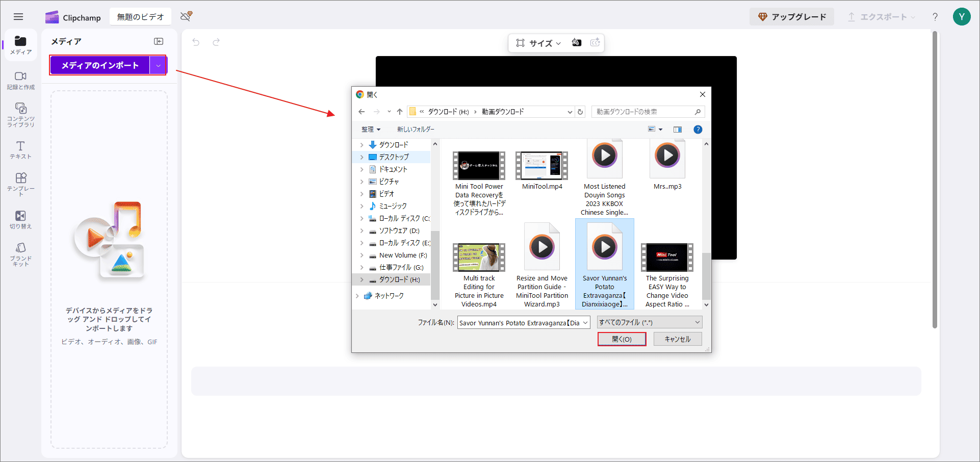
Task: Open the view mode dropdown in dialog
Action: pos(660,130)
